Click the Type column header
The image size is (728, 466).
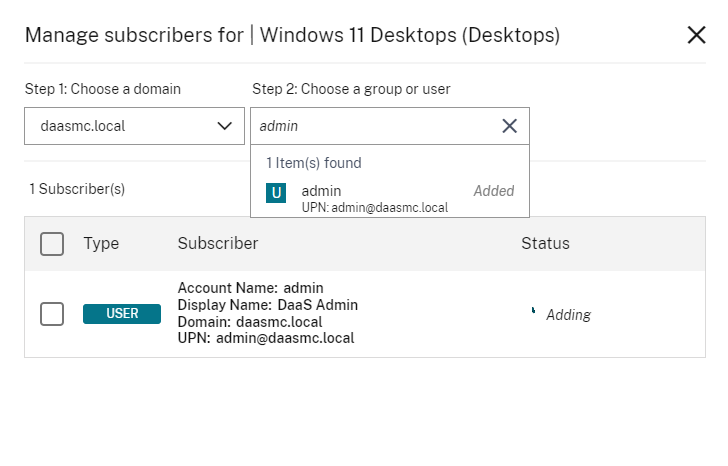101,243
